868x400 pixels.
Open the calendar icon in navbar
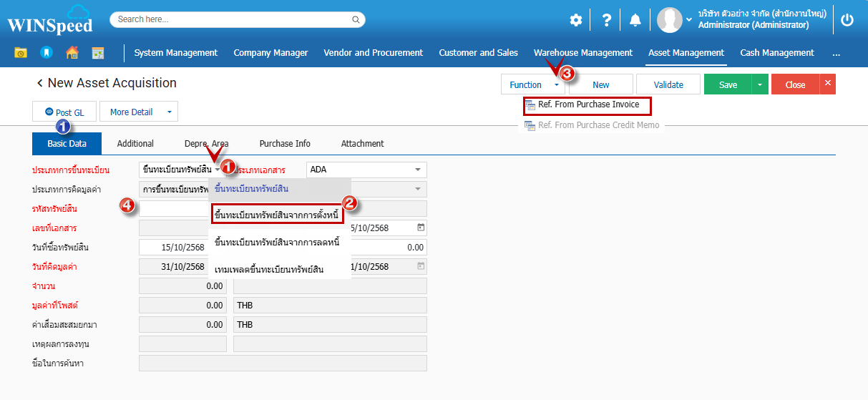tap(98, 52)
